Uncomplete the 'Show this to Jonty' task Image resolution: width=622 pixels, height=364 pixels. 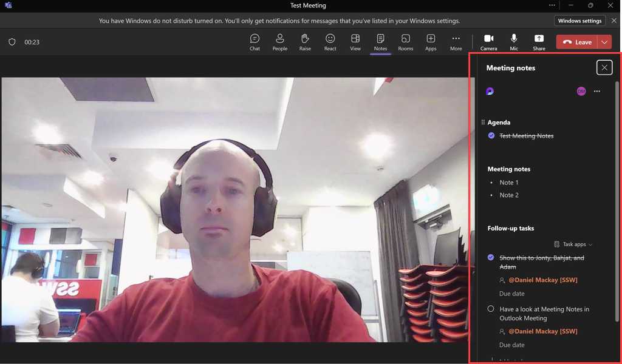pyautogui.click(x=491, y=257)
